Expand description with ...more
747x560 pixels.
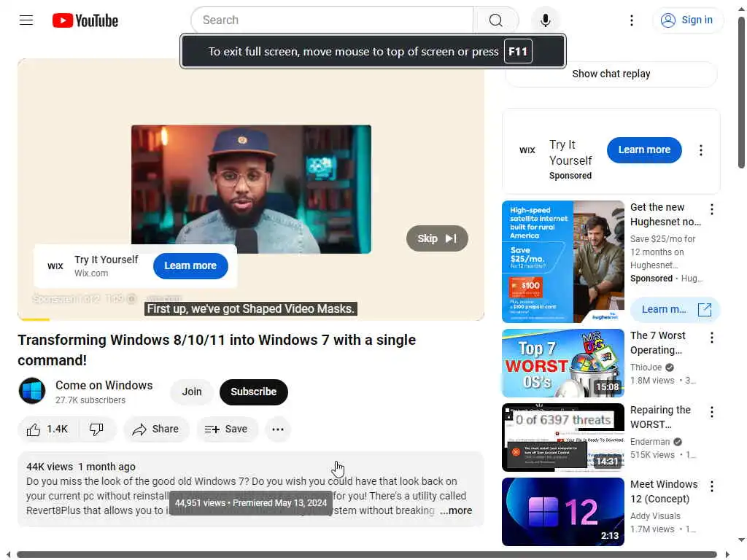[456, 511]
